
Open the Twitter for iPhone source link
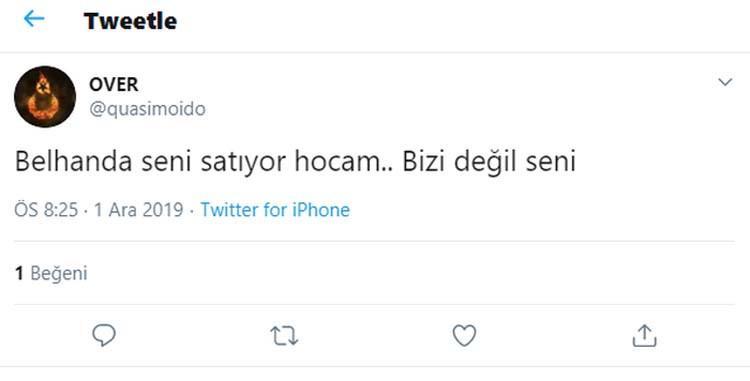pyautogui.click(x=275, y=210)
